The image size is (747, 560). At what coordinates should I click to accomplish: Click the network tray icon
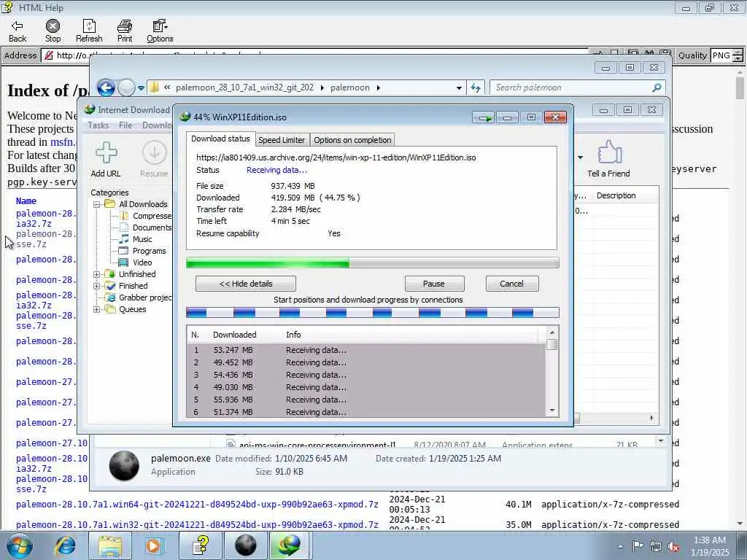pyautogui.click(x=656, y=546)
